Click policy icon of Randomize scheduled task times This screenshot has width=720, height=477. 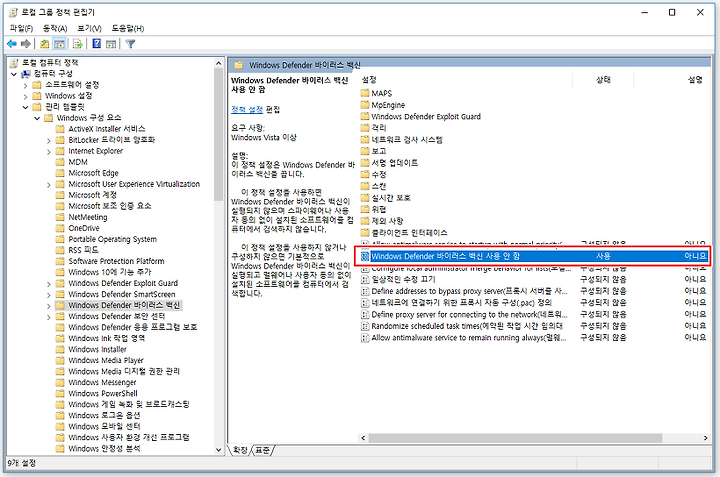coord(365,326)
